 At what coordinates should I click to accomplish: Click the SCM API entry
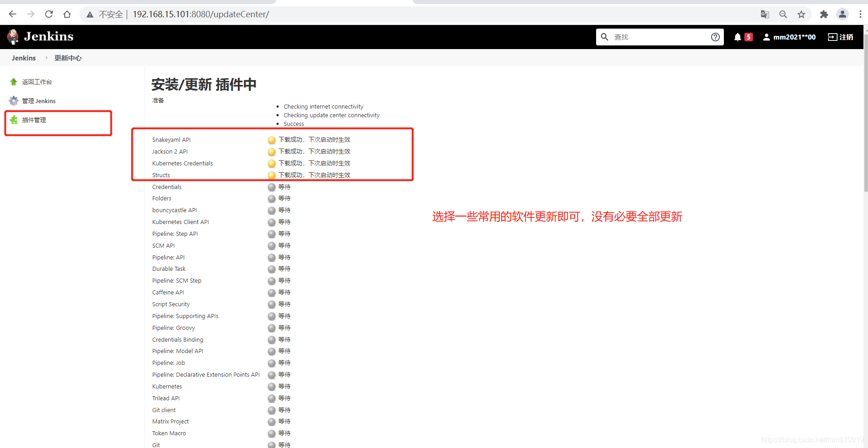[163, 246]
